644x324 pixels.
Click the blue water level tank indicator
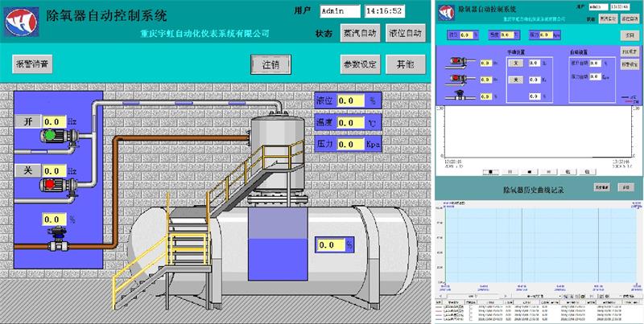tap(275, 241)
